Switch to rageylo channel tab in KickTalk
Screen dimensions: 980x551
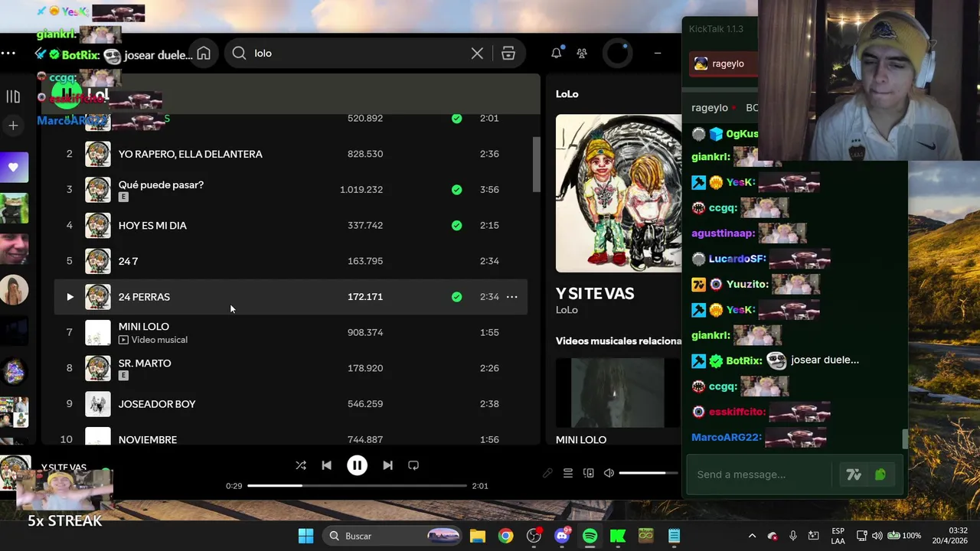710,108
